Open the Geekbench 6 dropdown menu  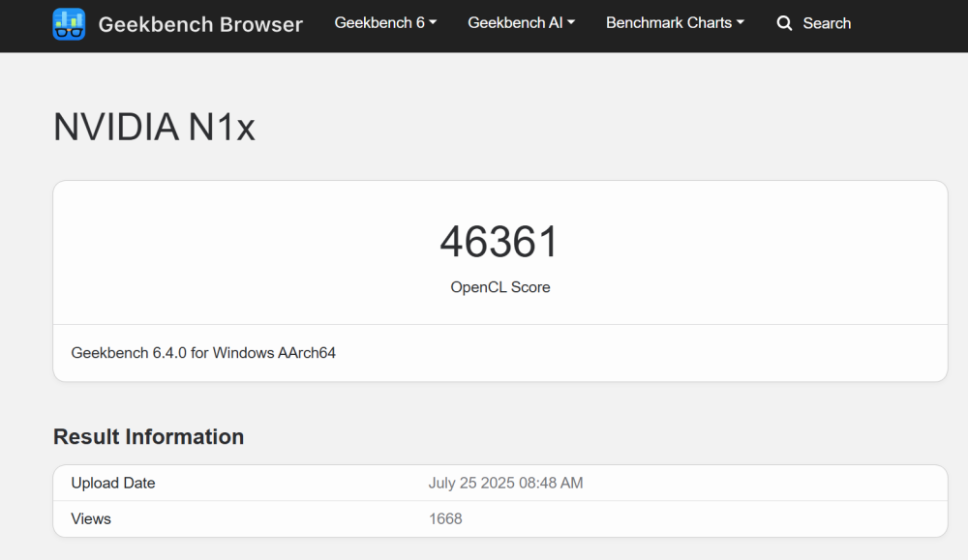385,23
